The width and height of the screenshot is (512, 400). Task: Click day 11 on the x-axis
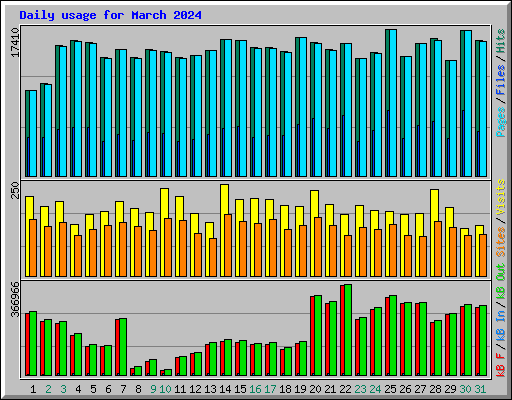(180, 389)
